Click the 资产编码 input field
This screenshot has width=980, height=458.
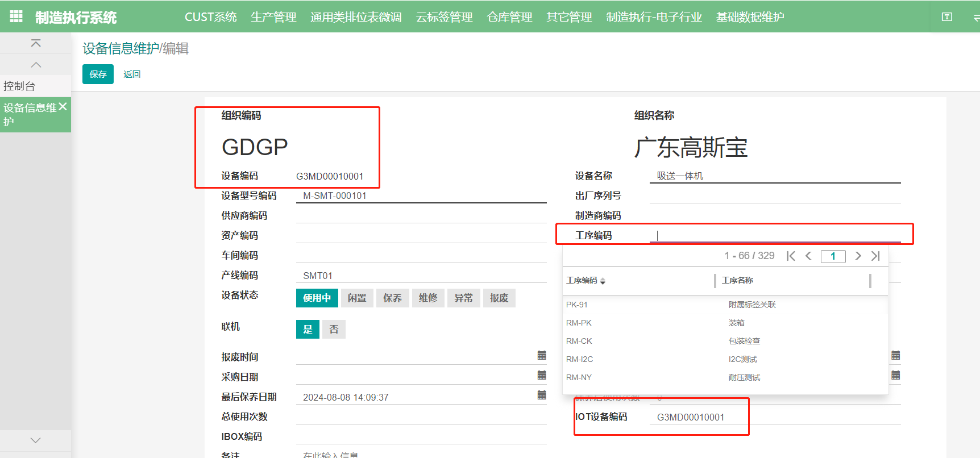pyautogui.click(x=421, y=235)
